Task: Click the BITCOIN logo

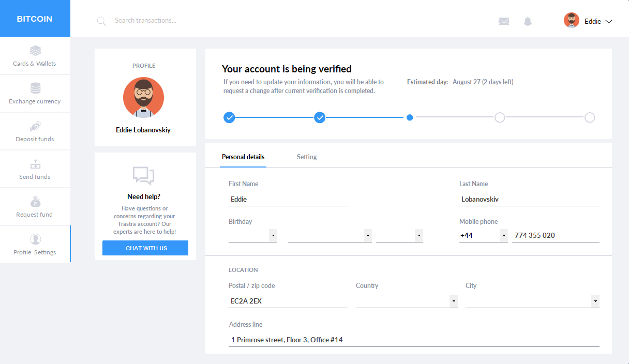Action: click(35, 19)
